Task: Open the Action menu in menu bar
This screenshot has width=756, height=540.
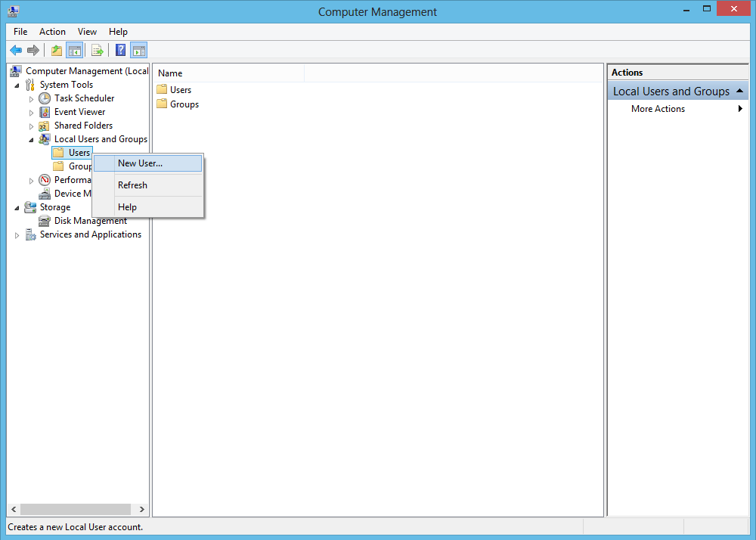Action: point(52,32)
